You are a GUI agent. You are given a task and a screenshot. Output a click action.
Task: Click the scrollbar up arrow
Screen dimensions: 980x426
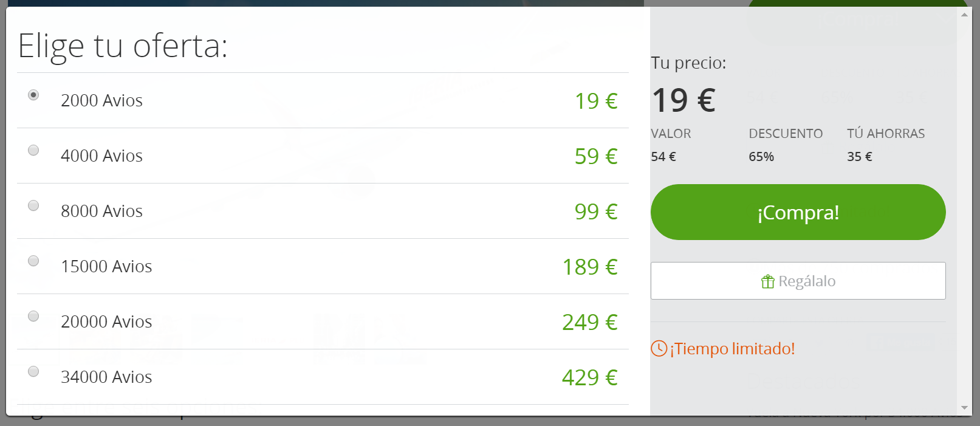[x=964, y=14]
